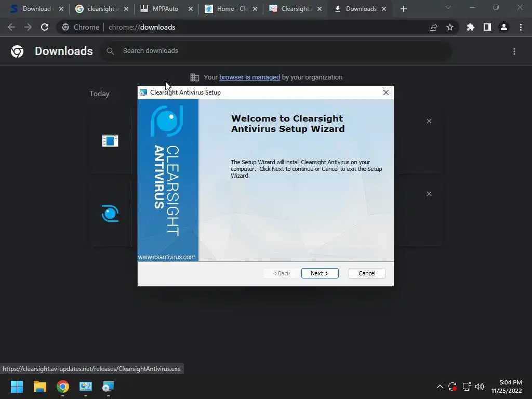Image resolution: width=532 pixels, height=399 pixels.
Task: Go forward in Chrome
Action: [x=28, y=27]
